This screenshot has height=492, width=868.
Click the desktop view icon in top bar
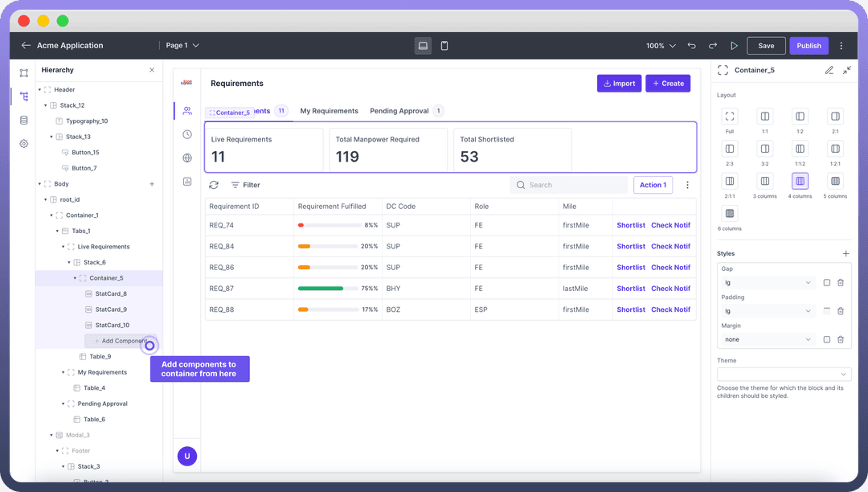[x=423, y=46]
